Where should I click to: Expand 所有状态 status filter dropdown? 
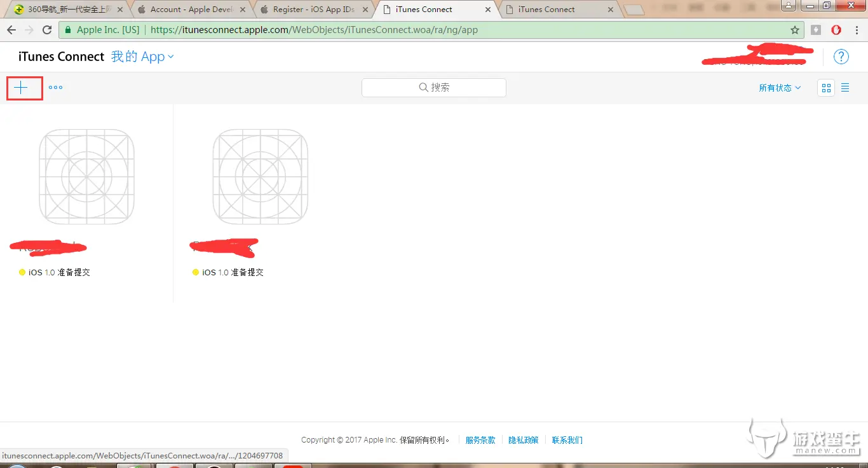(780, 88)
